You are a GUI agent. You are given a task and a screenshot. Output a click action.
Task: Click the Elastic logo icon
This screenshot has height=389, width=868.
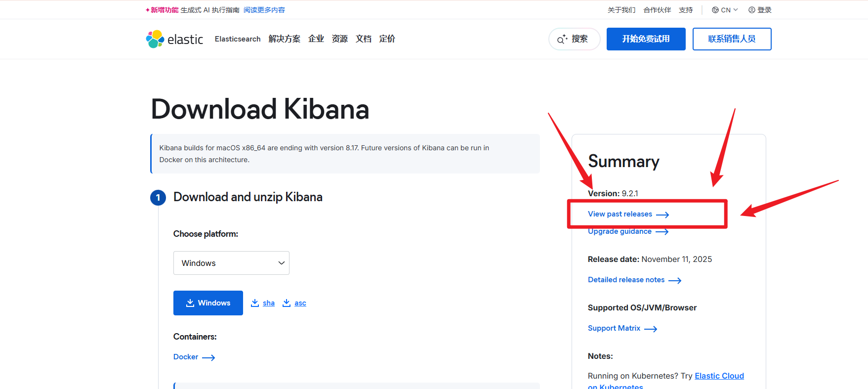[x=155, y=39]
